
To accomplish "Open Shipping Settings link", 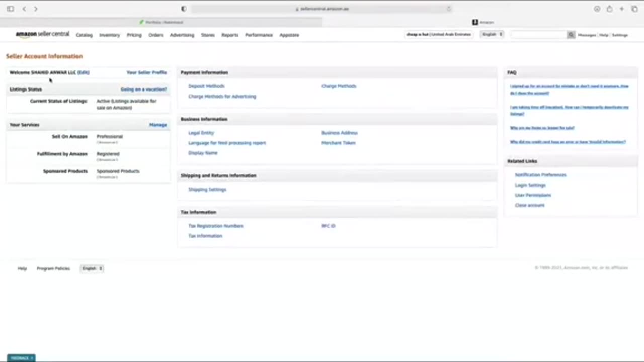I will click(x=207, y=190).
